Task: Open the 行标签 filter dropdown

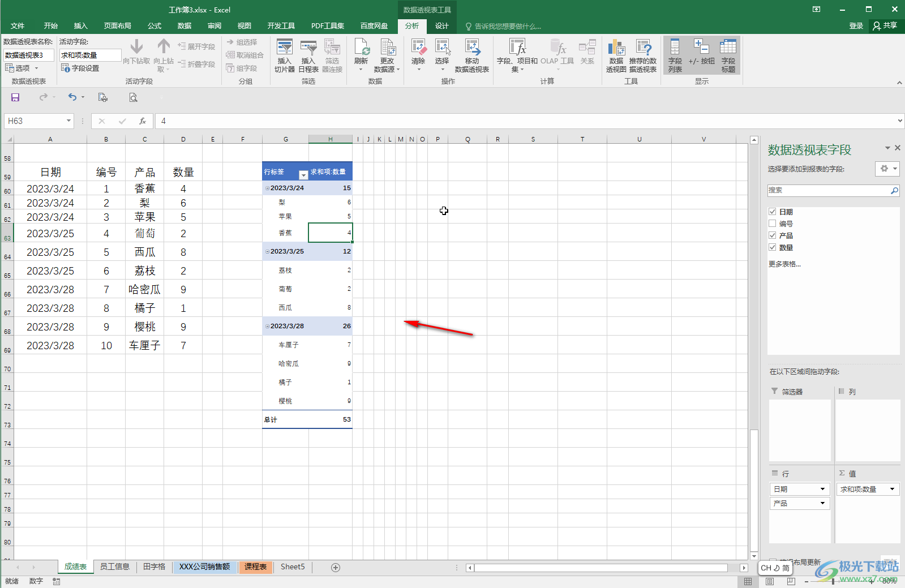Action: [x=303, y=175]
